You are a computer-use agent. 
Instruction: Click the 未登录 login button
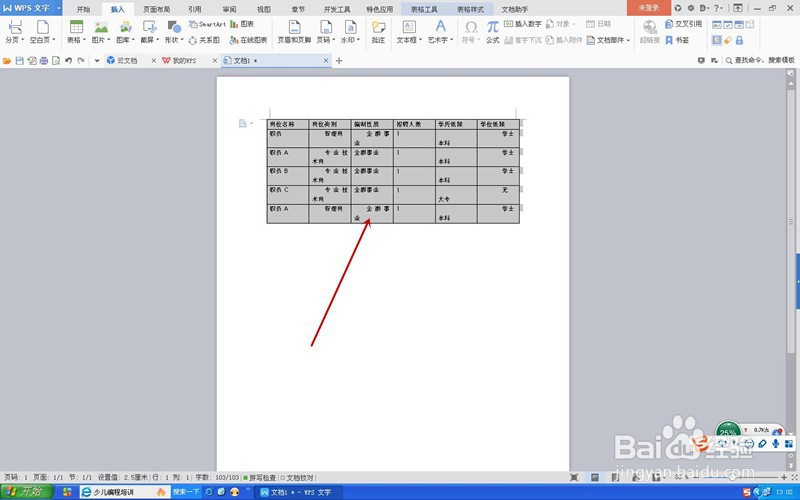pyautogui.click(x=648, y=8)
